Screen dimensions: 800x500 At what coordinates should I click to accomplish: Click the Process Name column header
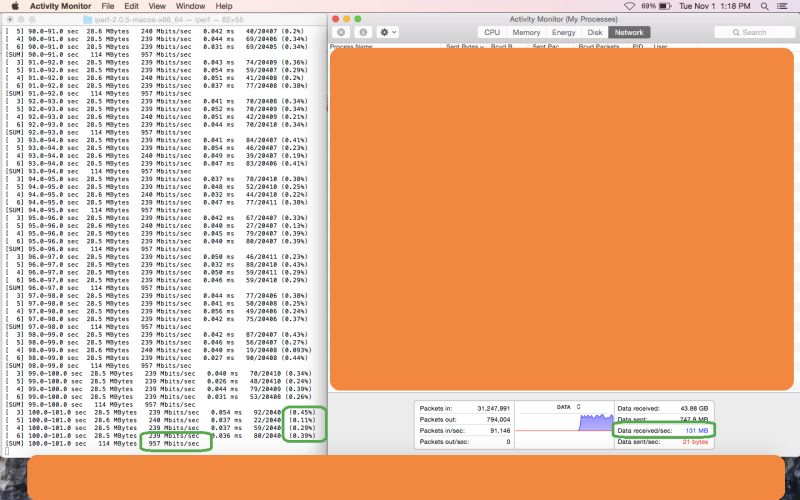click(351, 46)
